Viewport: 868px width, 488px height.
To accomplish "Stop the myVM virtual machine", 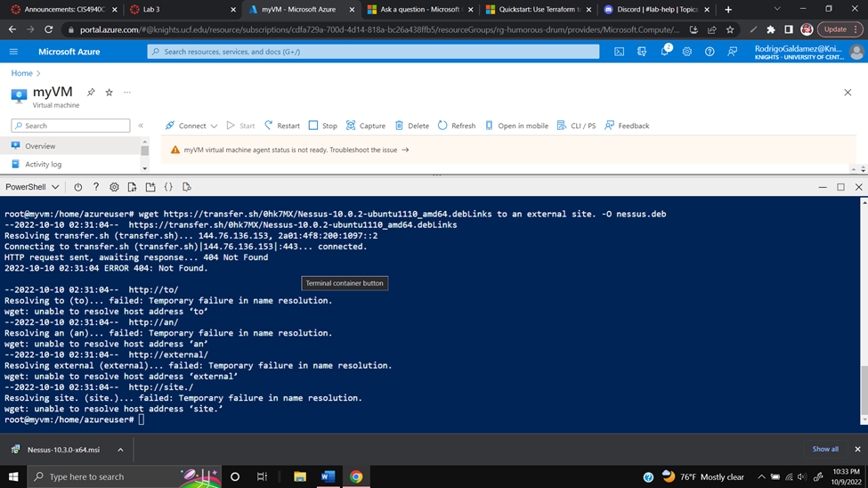I will pos(323,126).
